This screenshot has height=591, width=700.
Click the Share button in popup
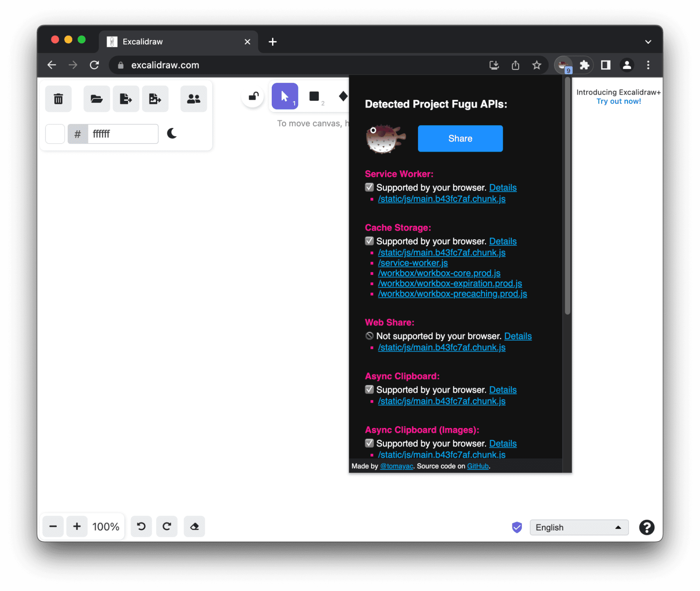tap(460, 138)
